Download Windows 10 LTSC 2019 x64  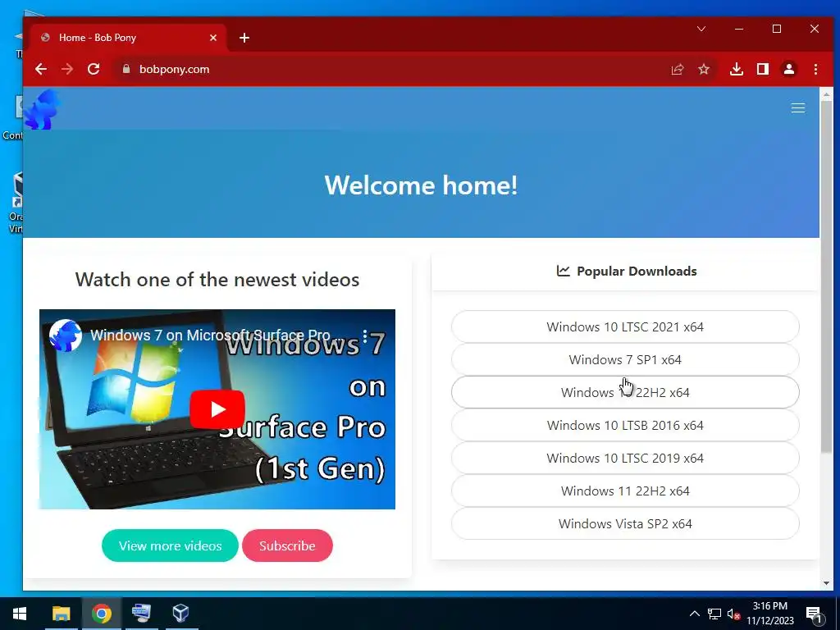pos(625,458)
